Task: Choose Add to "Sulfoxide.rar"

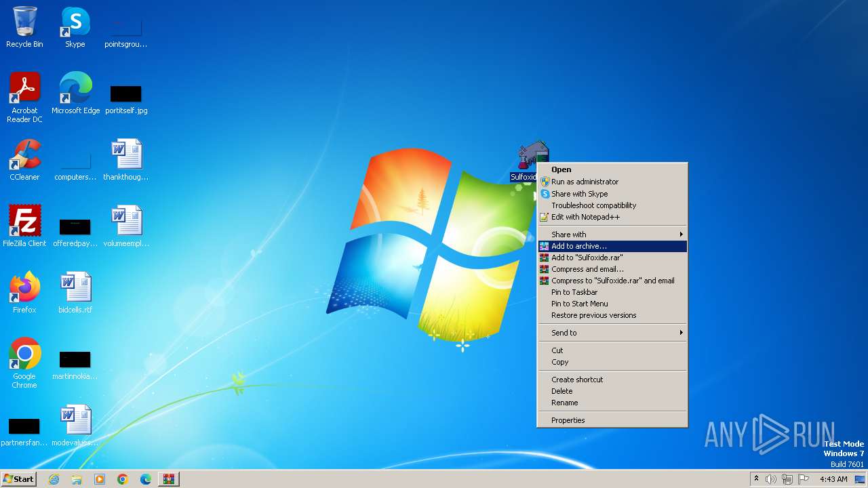Action: (612, 258)
